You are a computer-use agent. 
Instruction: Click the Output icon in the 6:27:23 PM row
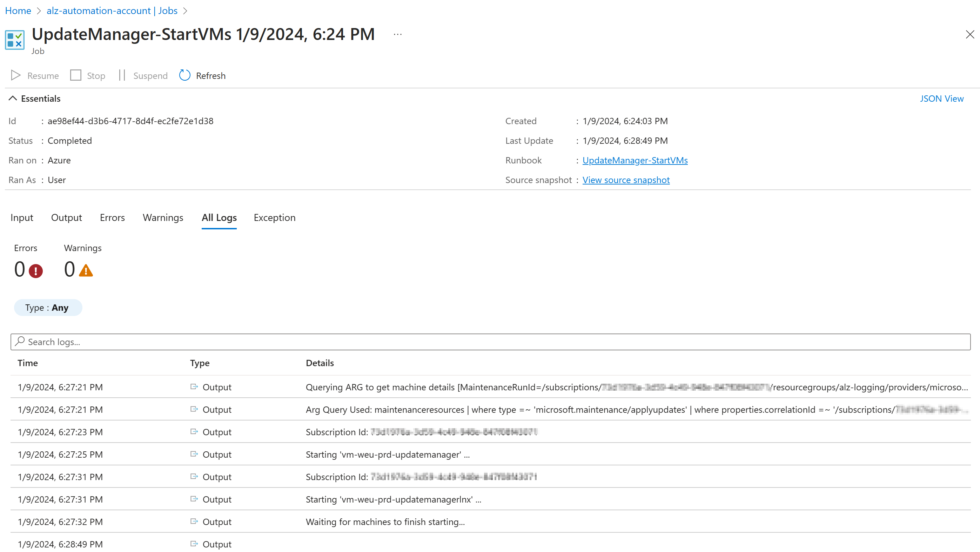194,431
